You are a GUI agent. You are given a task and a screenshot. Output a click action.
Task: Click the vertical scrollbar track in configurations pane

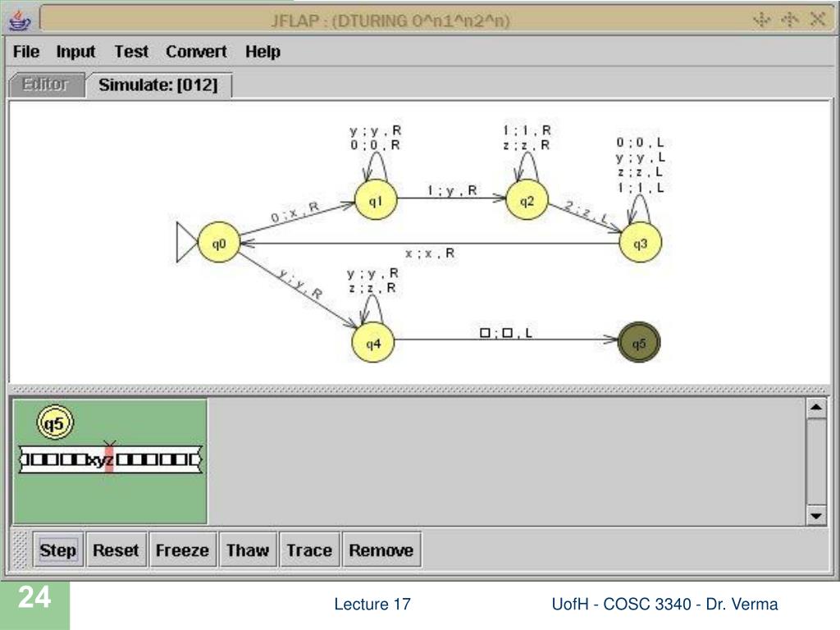(816, 462)
